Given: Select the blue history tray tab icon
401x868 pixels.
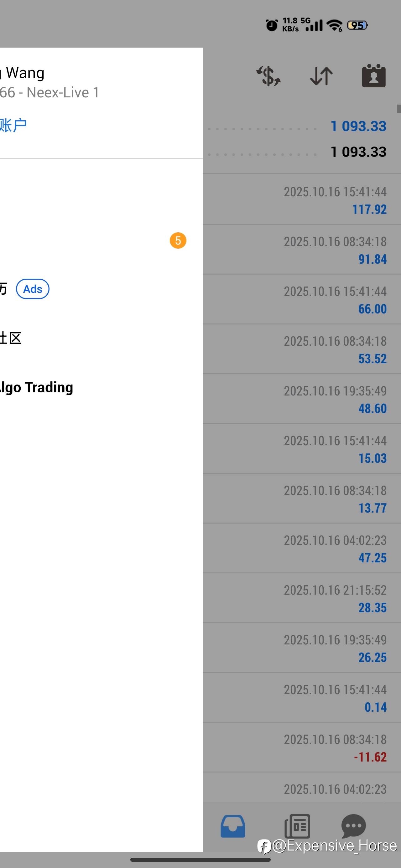Looking at the screenshot, I should coord(233,826).
